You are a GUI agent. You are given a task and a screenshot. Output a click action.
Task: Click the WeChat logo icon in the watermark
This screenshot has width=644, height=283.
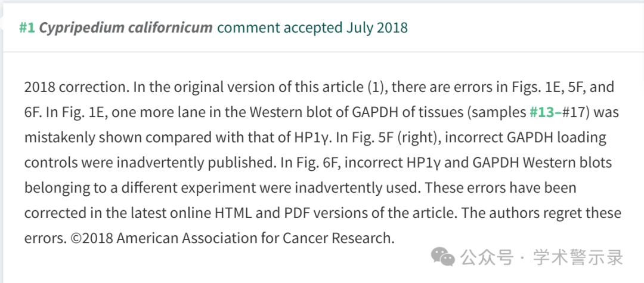(442, 256)
